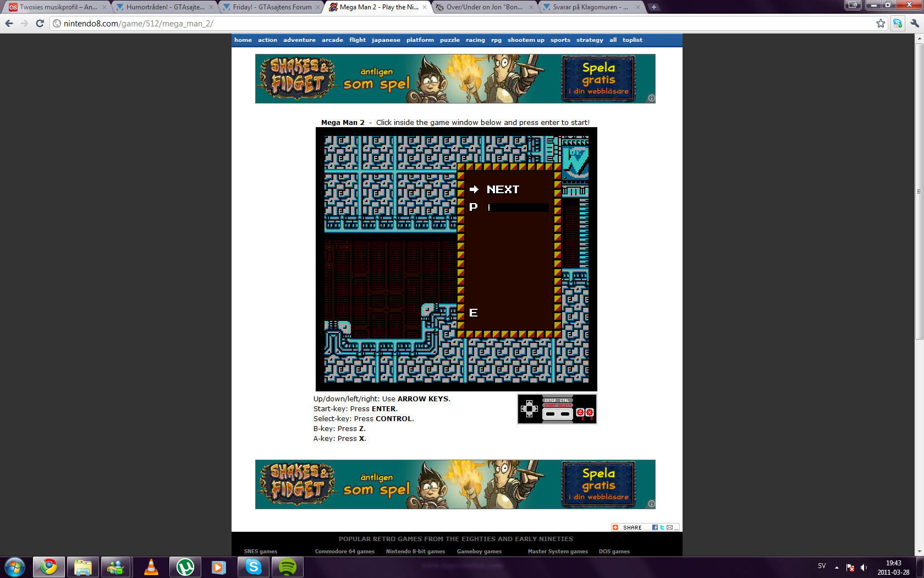Click the E tank letter in game
The image size is (924, 578).
point(474,313)
